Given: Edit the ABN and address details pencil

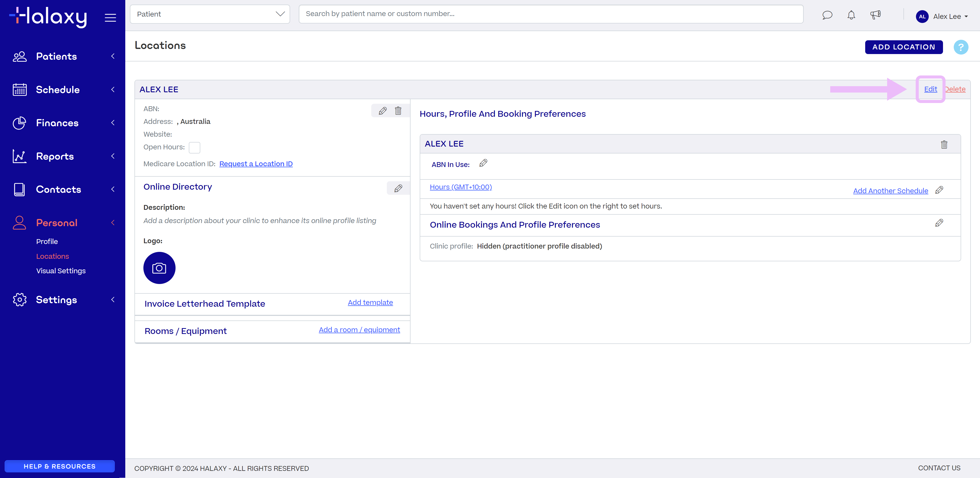Looking at the screenshot, I should 382,111.
